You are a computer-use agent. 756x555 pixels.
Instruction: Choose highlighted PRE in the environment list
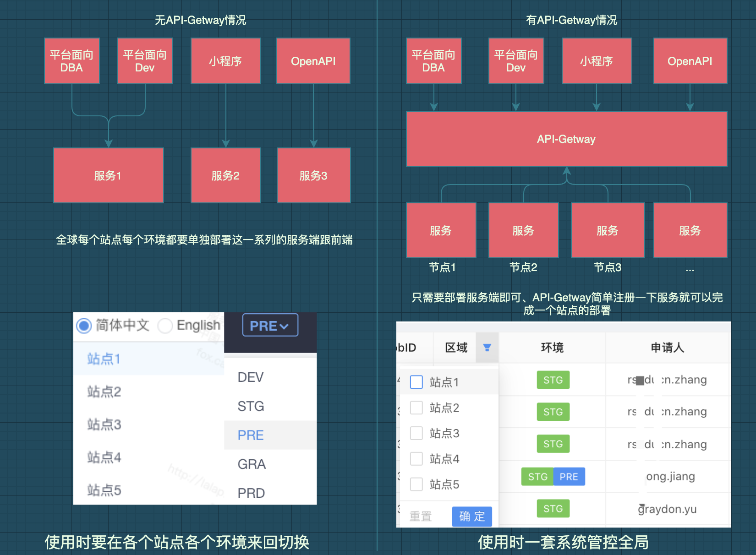coord(270,435)
